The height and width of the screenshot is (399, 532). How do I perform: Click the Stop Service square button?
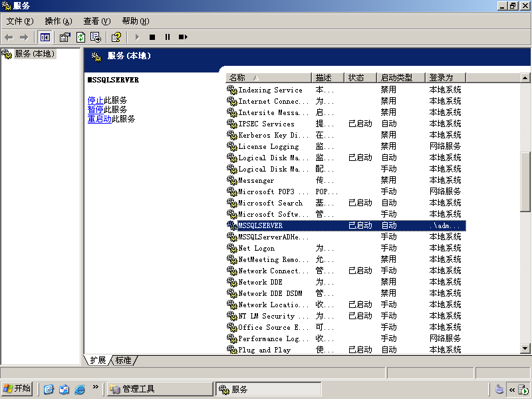(x=152, y=37)
